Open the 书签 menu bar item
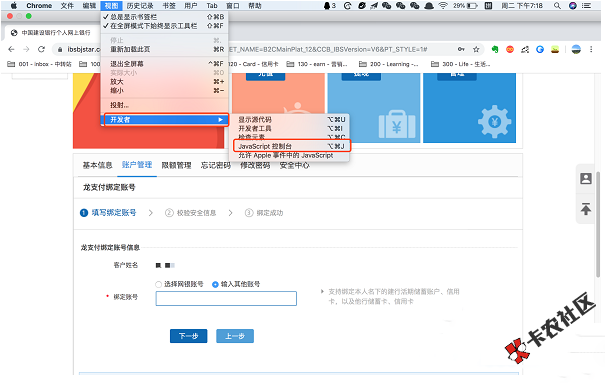 click(169, 6)
